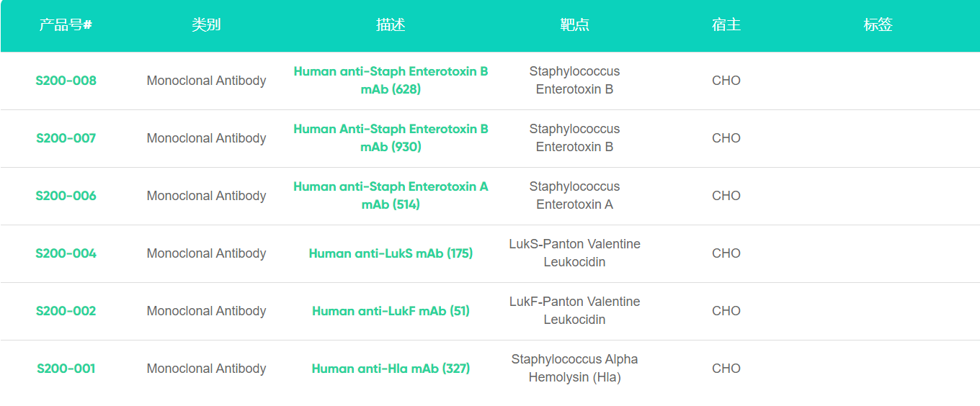This screenshot has width=980, height=406.
Task: Open product number S200-002 link
Action: coord(66,311)
